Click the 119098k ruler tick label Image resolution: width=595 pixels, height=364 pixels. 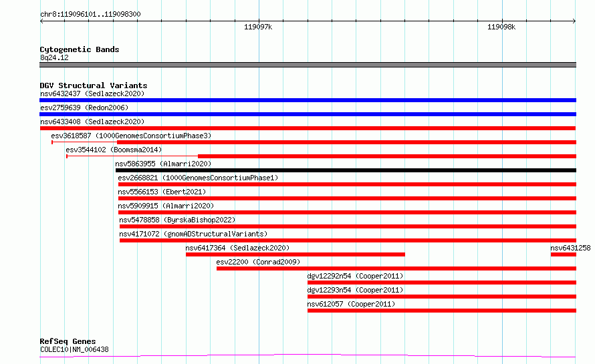click(501, 27)
